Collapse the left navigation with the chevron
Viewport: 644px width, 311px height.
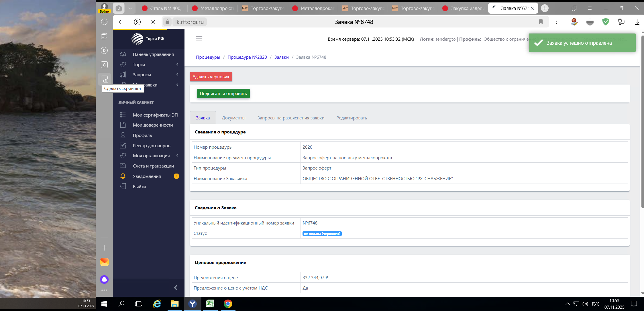(x=175, y=288)
